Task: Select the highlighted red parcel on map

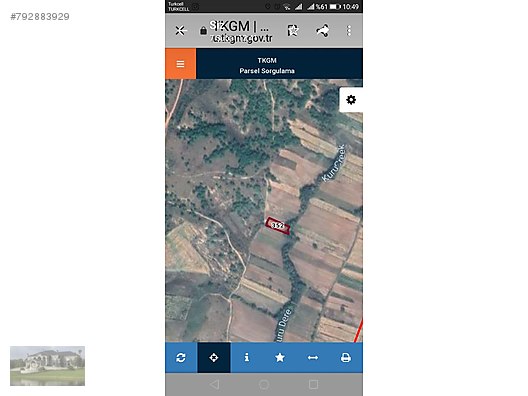Action: [277, 226]
